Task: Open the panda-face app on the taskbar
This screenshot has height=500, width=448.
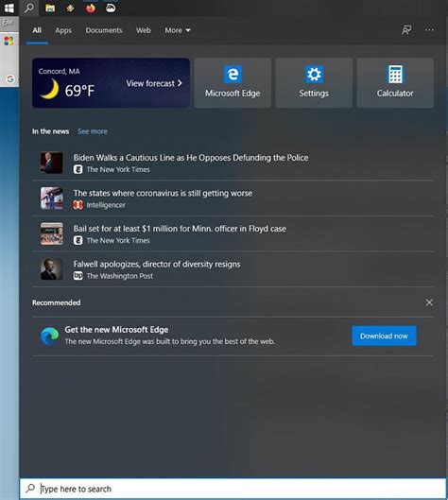Action: 111,8
